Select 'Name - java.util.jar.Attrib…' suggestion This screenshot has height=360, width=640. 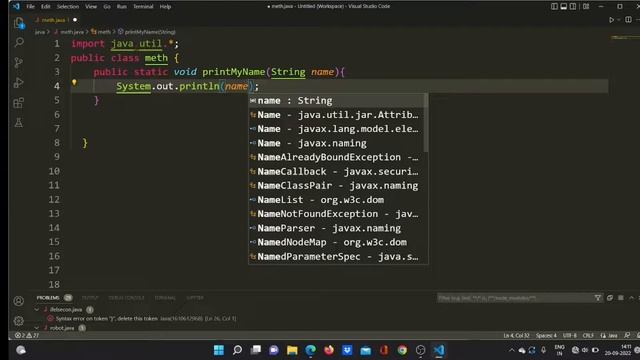(336, 115)
